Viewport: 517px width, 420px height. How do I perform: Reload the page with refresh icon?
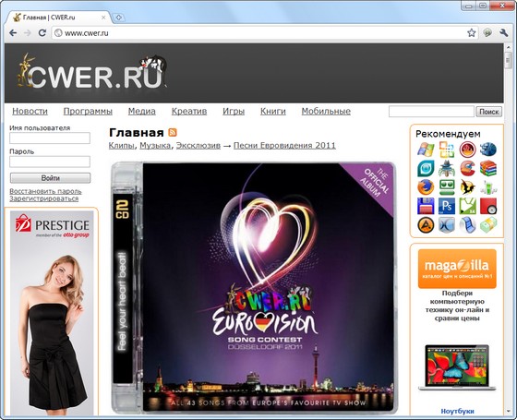tap(42, 33)
